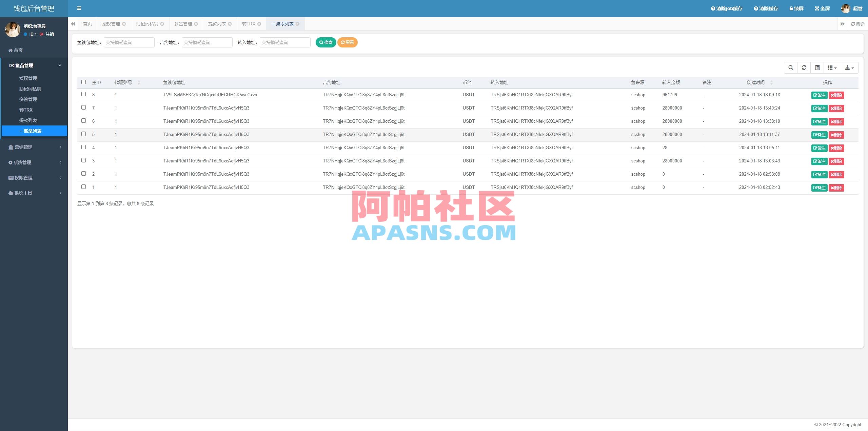Click the refresh icon above the table

[x=804, y=67]
